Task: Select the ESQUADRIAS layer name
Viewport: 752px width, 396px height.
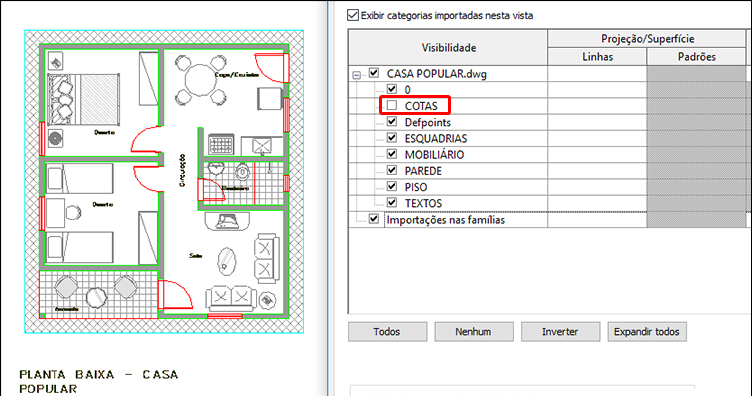Action: point(435,139)
